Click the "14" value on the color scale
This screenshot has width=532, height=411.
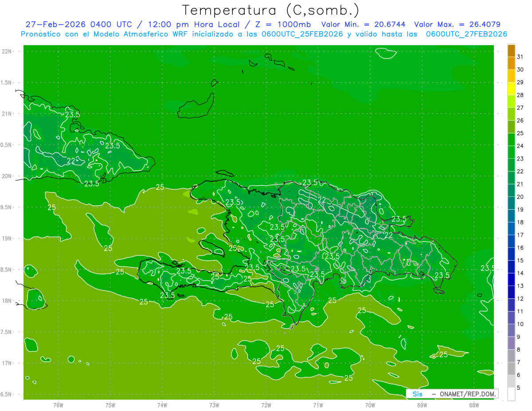520,273
